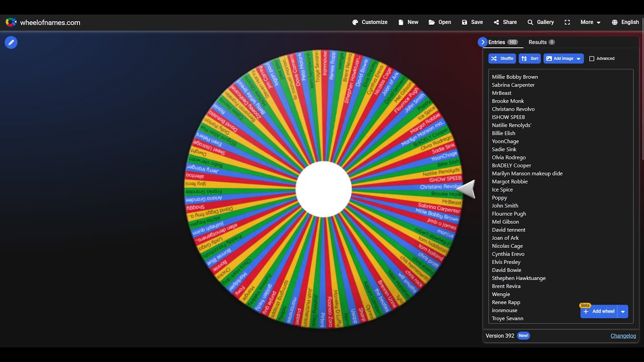
Task: Click the wheelofnames.com logo icon
Action: pyautogui.click(x=11, y=22)
